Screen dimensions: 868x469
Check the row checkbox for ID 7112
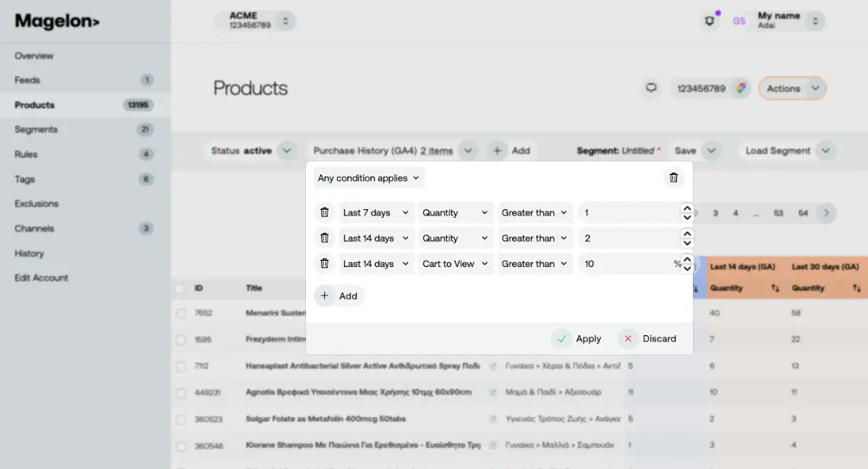[181, 366]
